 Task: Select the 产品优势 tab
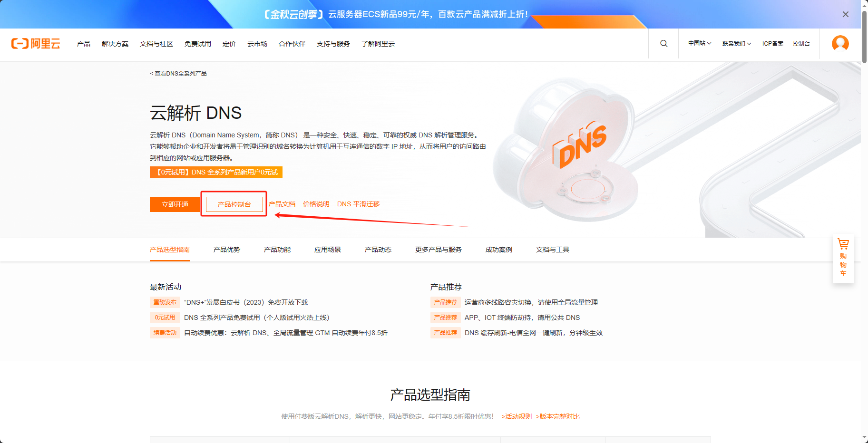[x=227, y=250]
